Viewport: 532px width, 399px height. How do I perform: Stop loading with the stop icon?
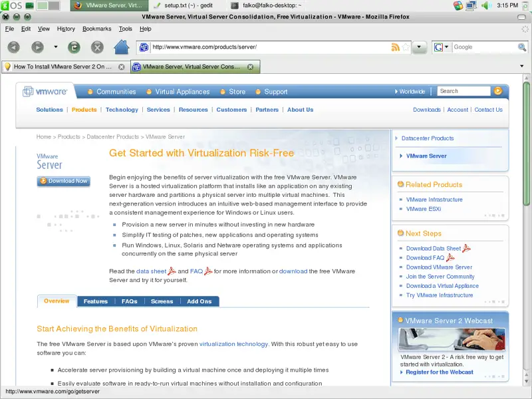97,47
